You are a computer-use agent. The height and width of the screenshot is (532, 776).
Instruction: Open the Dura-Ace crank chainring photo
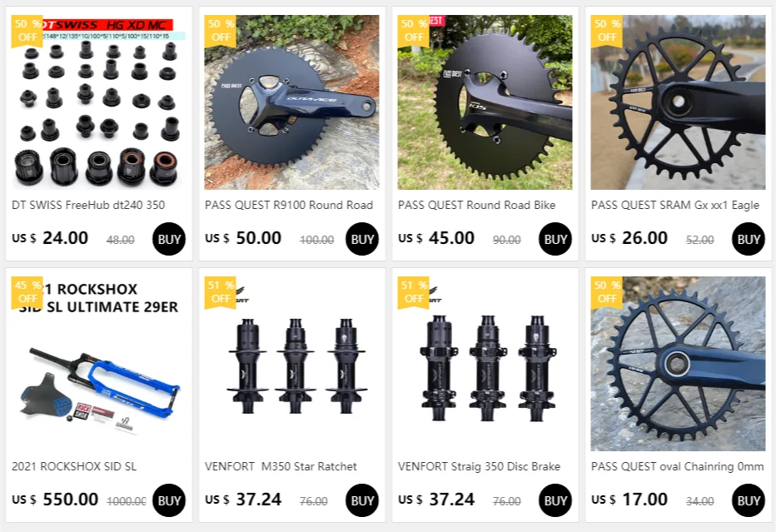point(291,102)
